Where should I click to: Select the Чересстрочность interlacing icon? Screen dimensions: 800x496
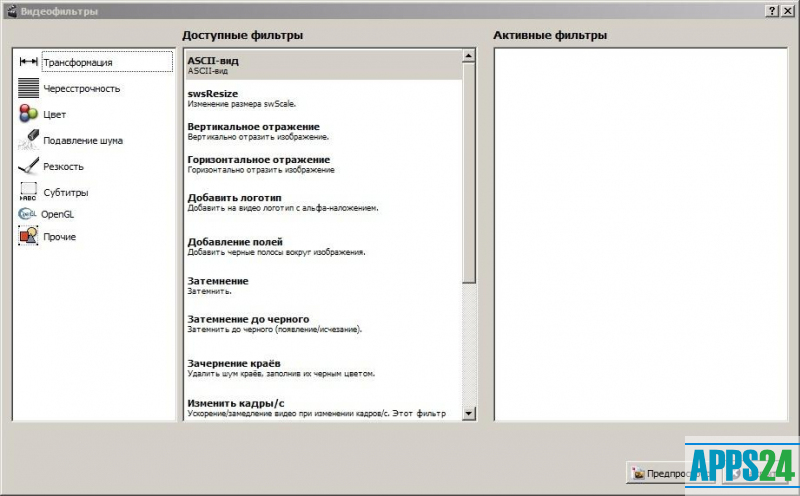pos(28,88)
